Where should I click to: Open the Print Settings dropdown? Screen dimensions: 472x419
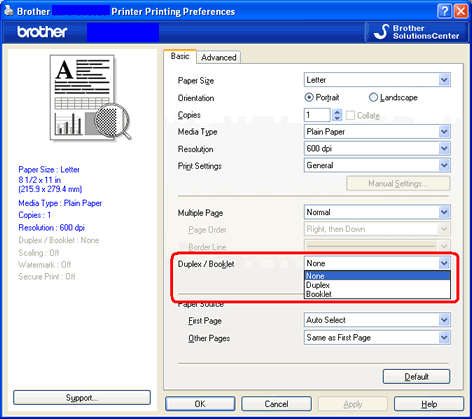point(377,165)
